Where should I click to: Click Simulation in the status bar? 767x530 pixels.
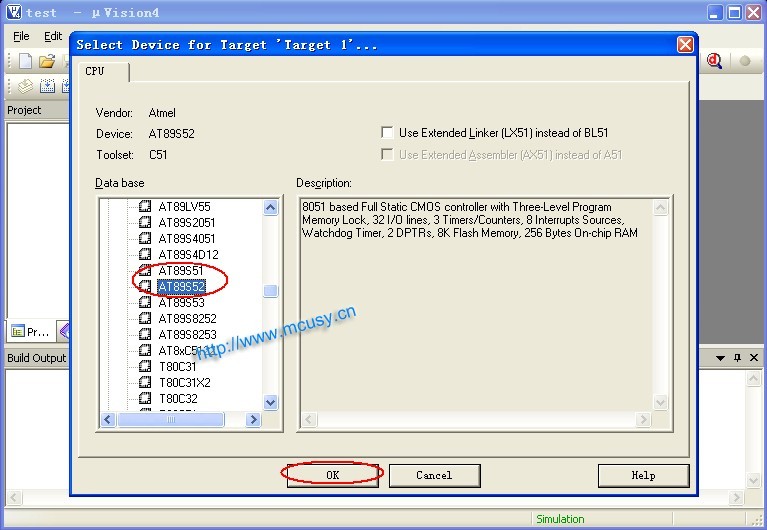560,519
